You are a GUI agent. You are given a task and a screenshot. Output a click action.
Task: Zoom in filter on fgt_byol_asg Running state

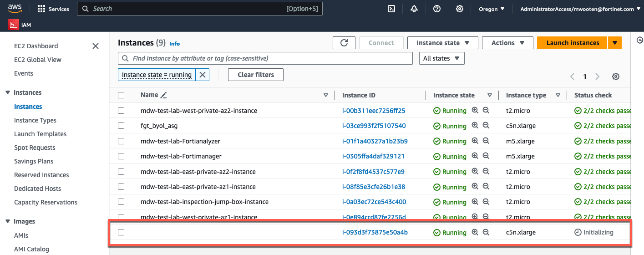475,125
